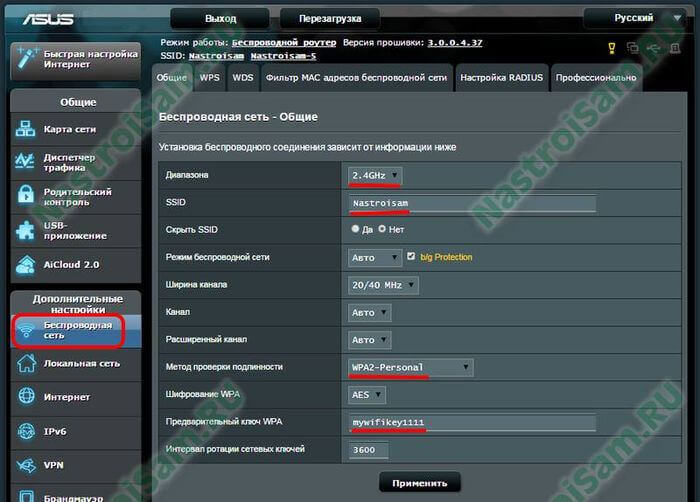Select Да radio for Скрыть SSID

pos(355,229)
